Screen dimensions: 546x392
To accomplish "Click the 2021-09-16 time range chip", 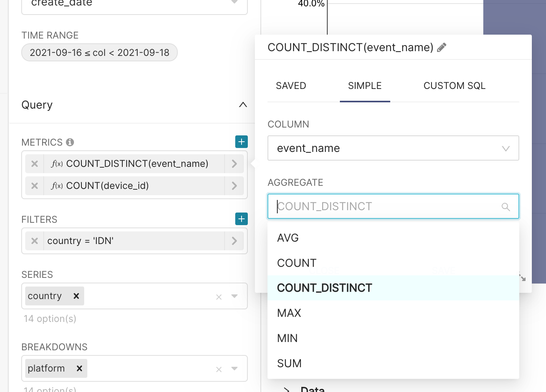I will tap(99, 52).
